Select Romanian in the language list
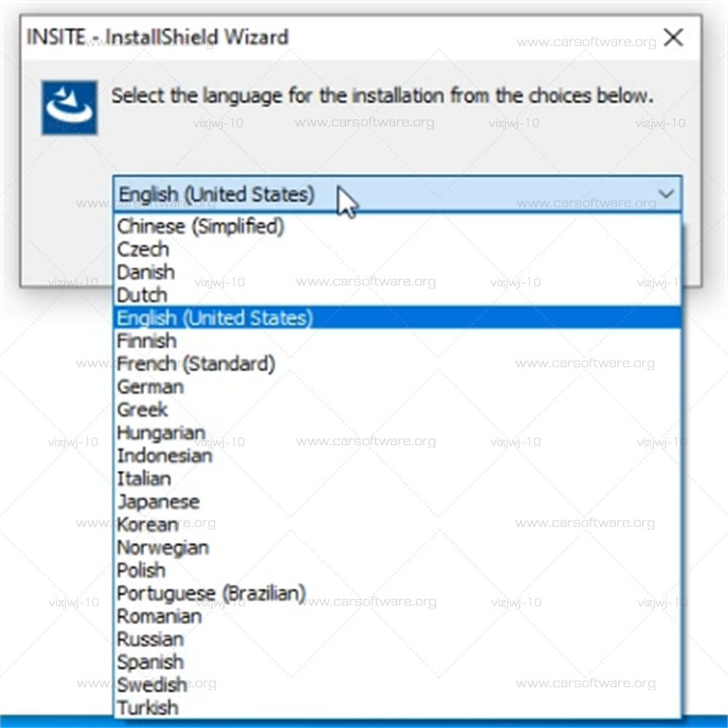728x728 pixels. click(397, 616)
